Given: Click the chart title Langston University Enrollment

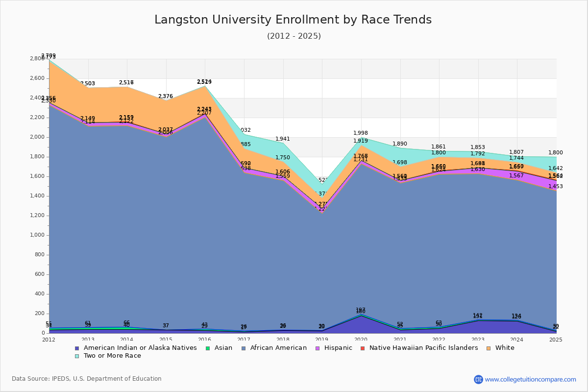Looking at the screenshot, I should click(x=293, y=20).
